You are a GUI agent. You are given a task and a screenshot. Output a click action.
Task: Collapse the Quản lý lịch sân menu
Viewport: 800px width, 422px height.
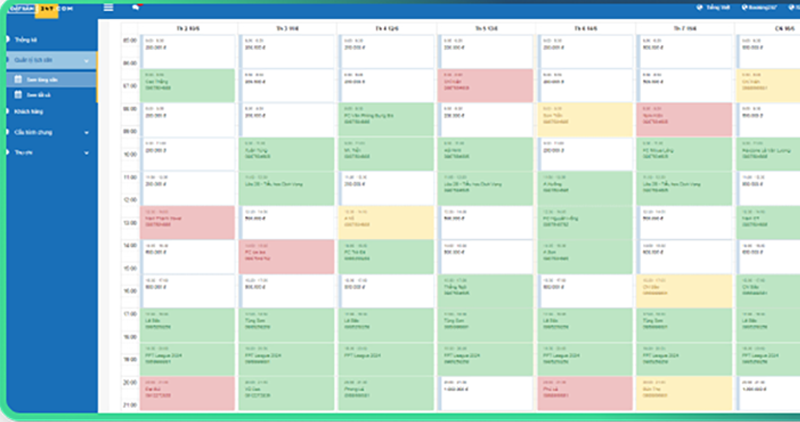coord(87,61)
